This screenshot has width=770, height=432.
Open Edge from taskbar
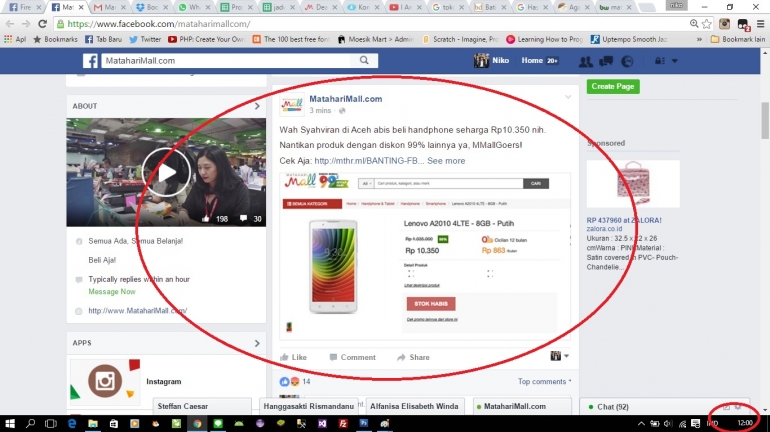tap(72, 423)
